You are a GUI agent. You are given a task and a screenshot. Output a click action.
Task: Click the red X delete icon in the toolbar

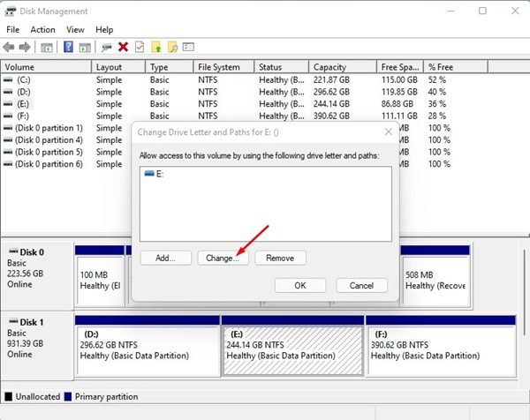point(123,47)
